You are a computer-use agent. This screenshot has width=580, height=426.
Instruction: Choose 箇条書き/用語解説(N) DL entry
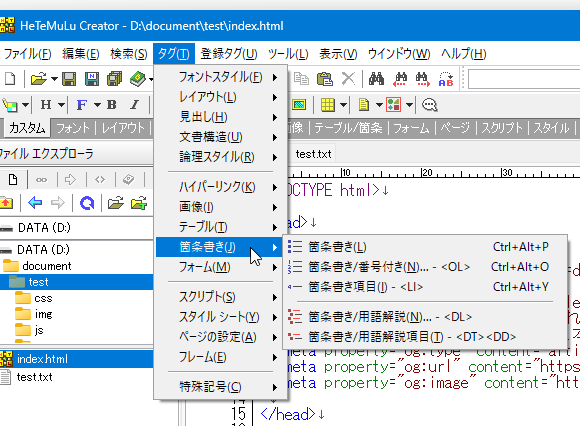(425, 317)
